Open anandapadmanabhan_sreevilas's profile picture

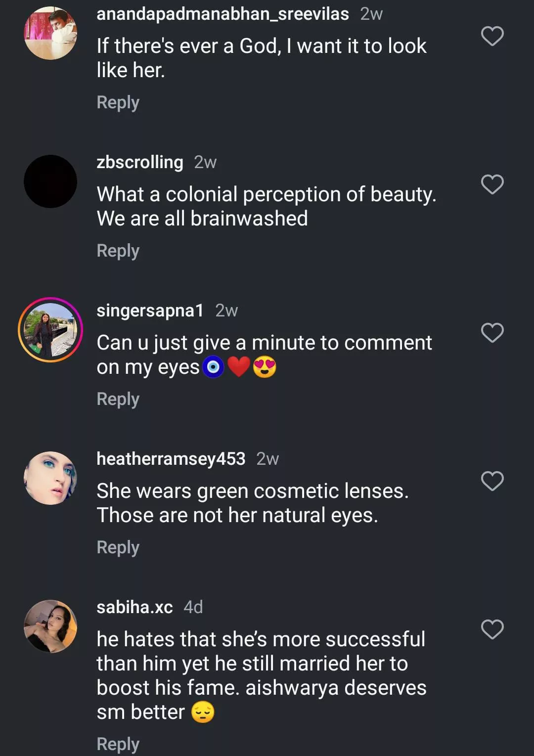point(50,33)
